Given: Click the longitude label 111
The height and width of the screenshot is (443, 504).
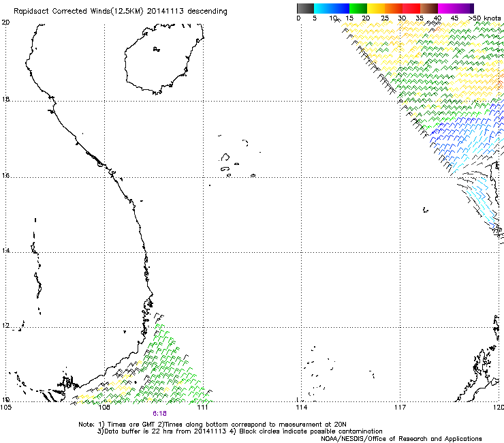Looking at the screenshot, I should click(202, 408).
